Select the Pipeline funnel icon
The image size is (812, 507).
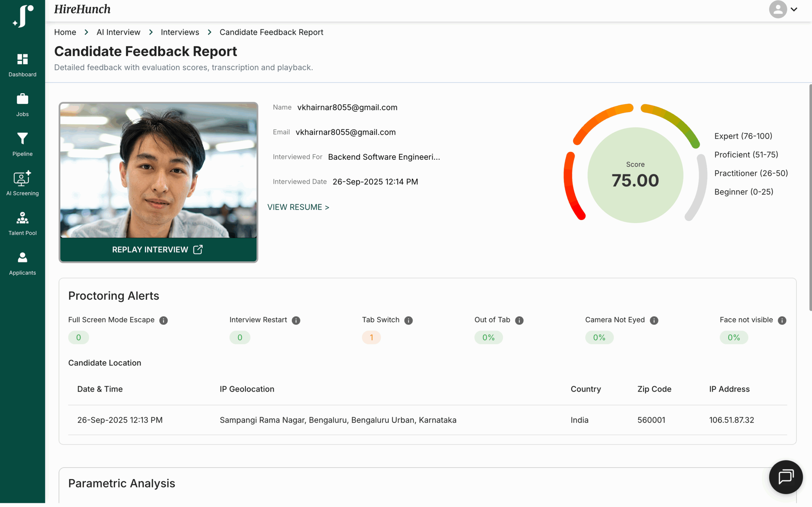tap(23, 138)
